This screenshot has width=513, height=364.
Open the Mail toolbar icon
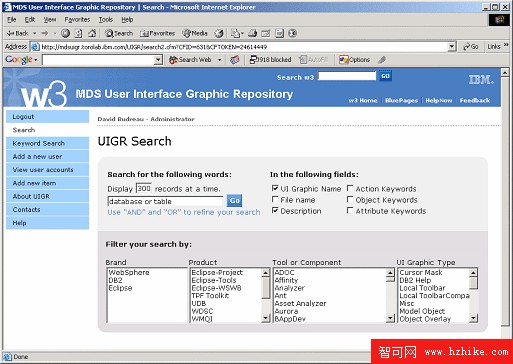pos(237,33)
